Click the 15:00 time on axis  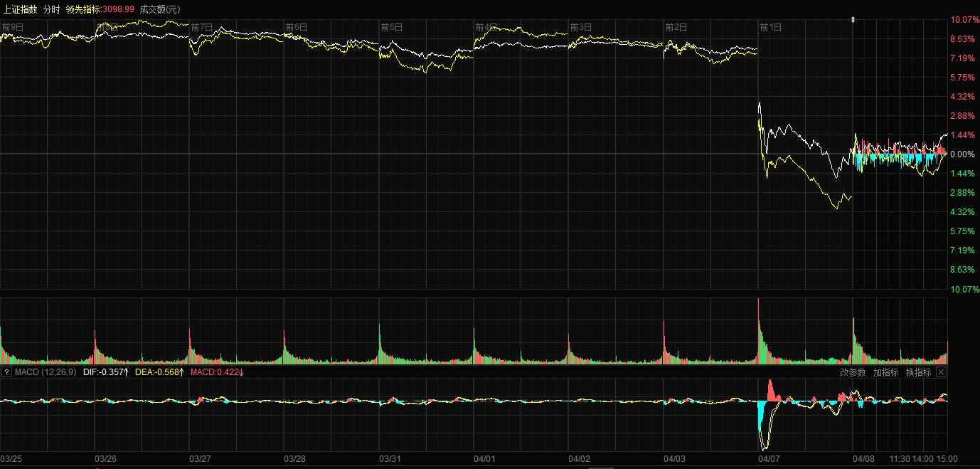(947, 459)
